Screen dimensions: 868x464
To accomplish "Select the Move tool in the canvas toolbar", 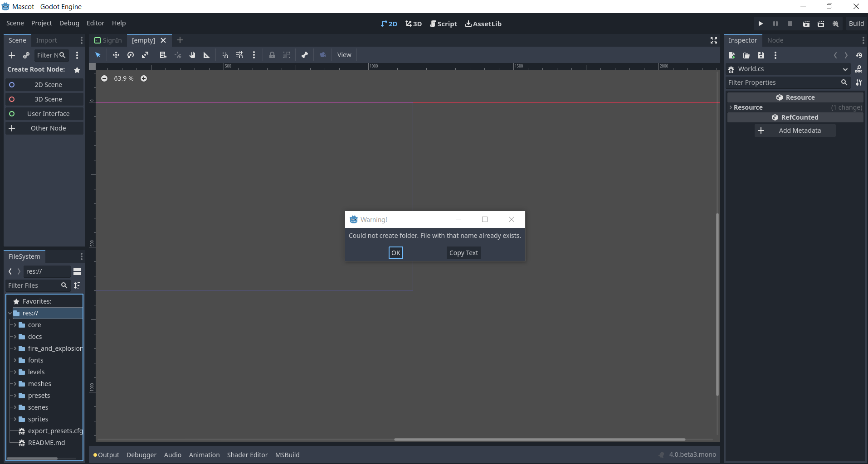I will [116, 55].
